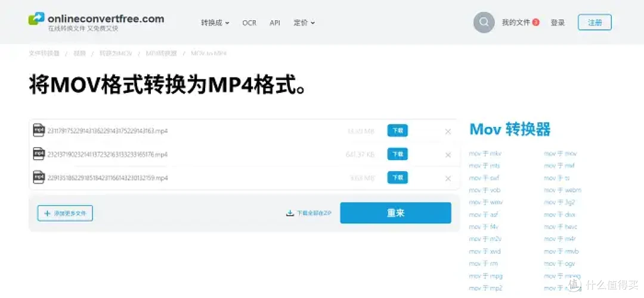Open the 'mov 于 mov' link
The image size is (644, 298).
(x=560, y=154)
